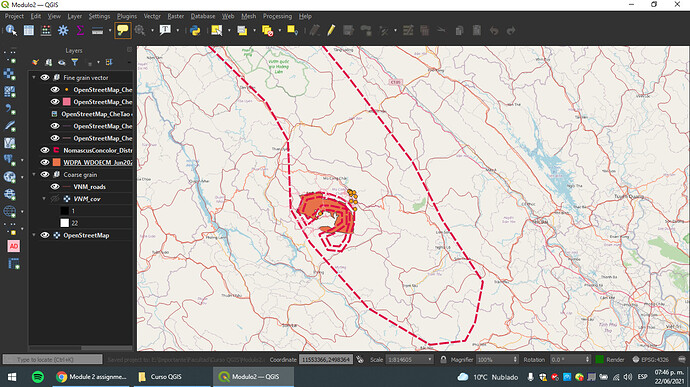The width and height of the screenshot is (690, 387).
Task: Open the attribute table icon
Action: click(29, 30)
